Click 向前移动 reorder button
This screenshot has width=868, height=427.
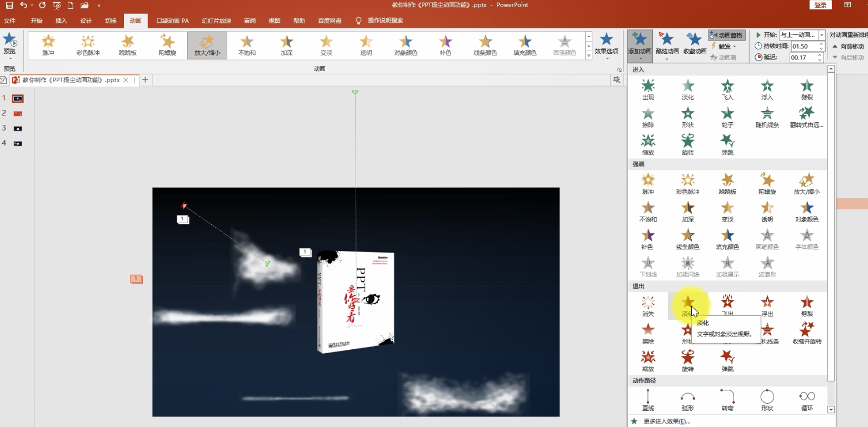coord(848,47)
